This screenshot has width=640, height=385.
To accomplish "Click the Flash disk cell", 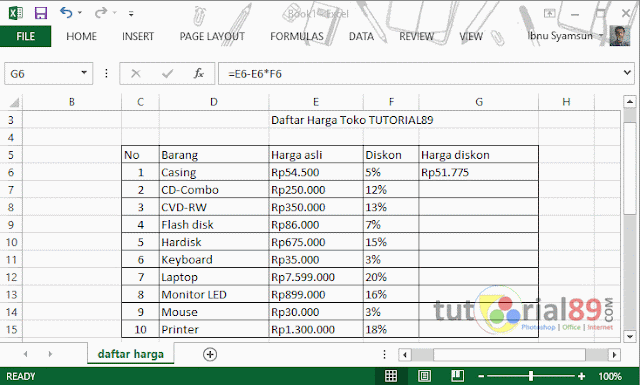I will click(x=214, y=225).
